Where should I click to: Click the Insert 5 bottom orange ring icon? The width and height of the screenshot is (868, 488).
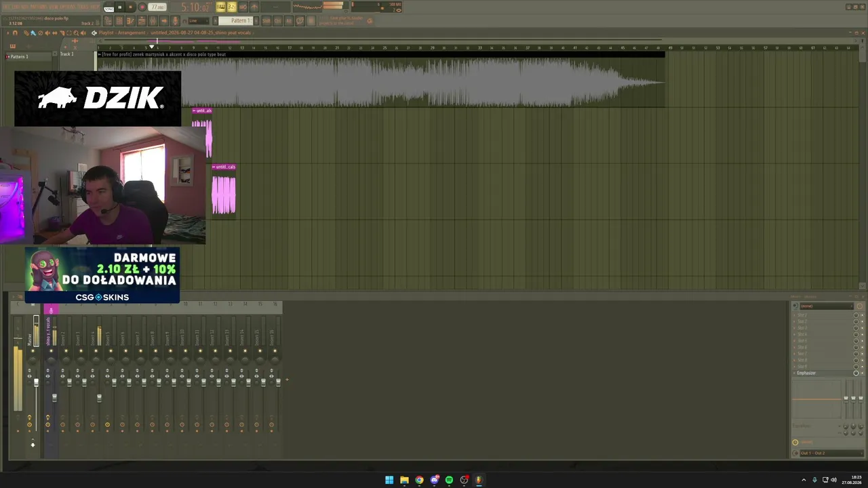107,425
